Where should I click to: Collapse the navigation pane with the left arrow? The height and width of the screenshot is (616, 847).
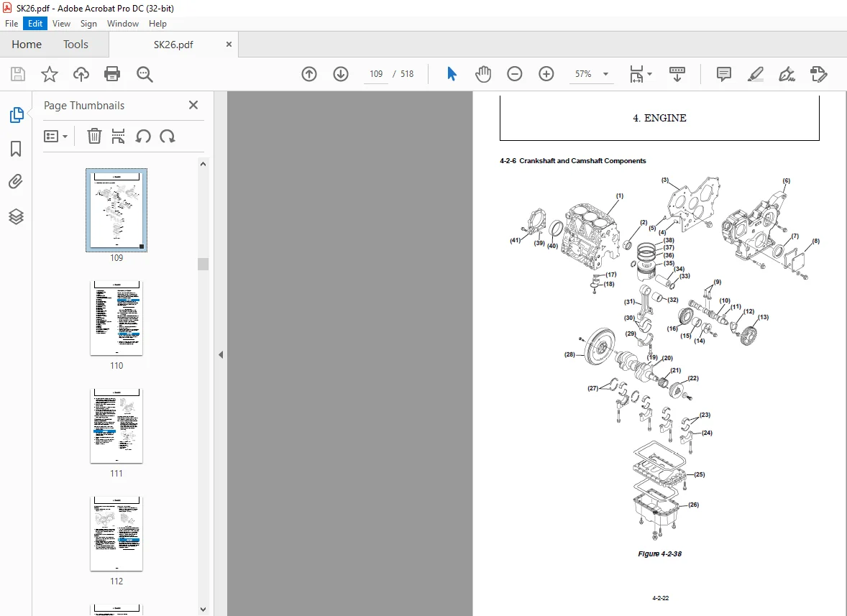tap(221, 354)
